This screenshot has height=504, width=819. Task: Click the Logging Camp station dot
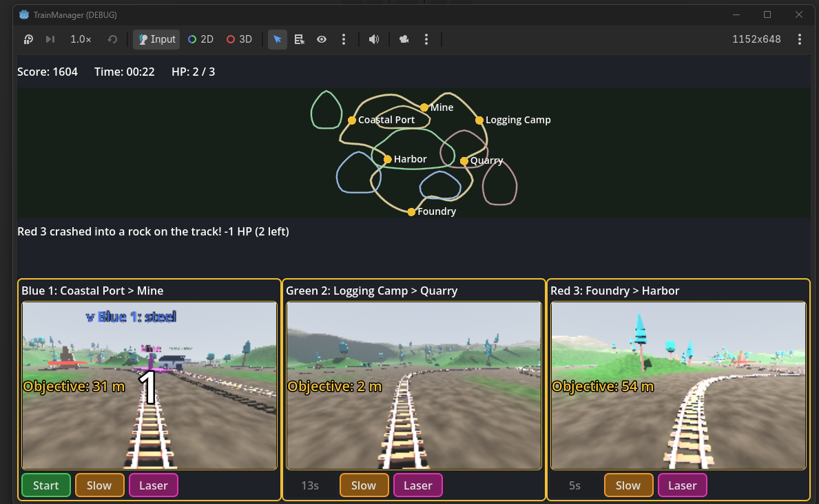pyautogui.click(x=479, y=120)
